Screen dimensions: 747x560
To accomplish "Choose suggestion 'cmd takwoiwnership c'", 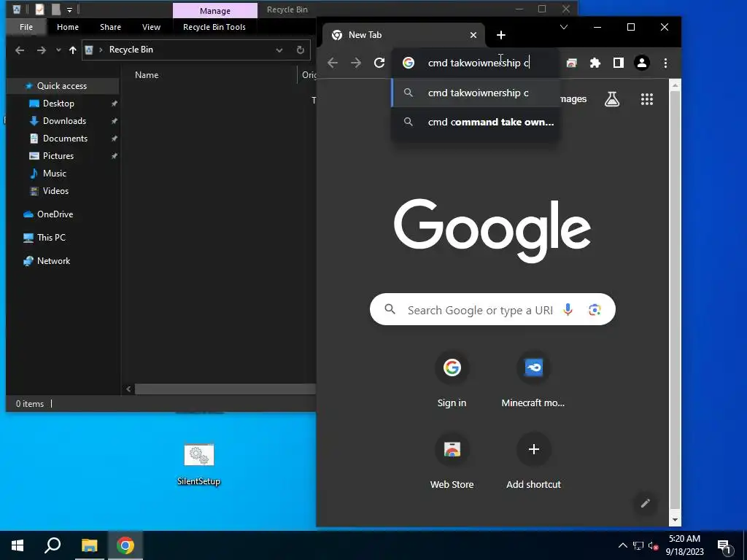I will click(475, 93).
